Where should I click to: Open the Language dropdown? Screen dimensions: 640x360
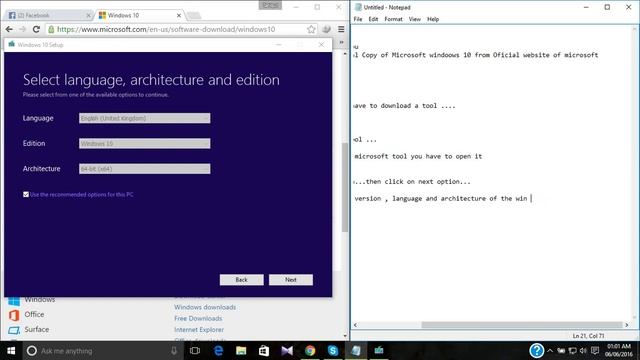pos(144,118)
